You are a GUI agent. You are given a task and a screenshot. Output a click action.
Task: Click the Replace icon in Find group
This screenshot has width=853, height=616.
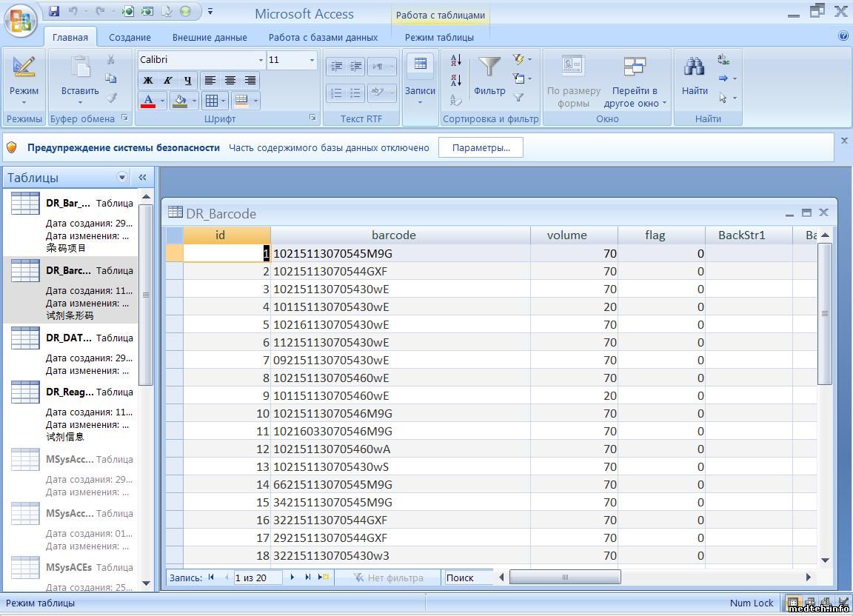click(x=723, y=60)
